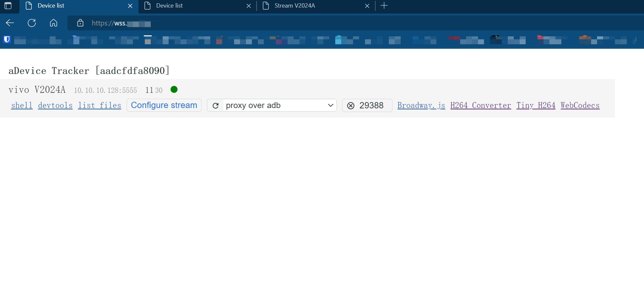The height and width of the screenshot is (298, 644).
Task: Open the Bitwarden shield bookmark
Action: pos(7,40)
